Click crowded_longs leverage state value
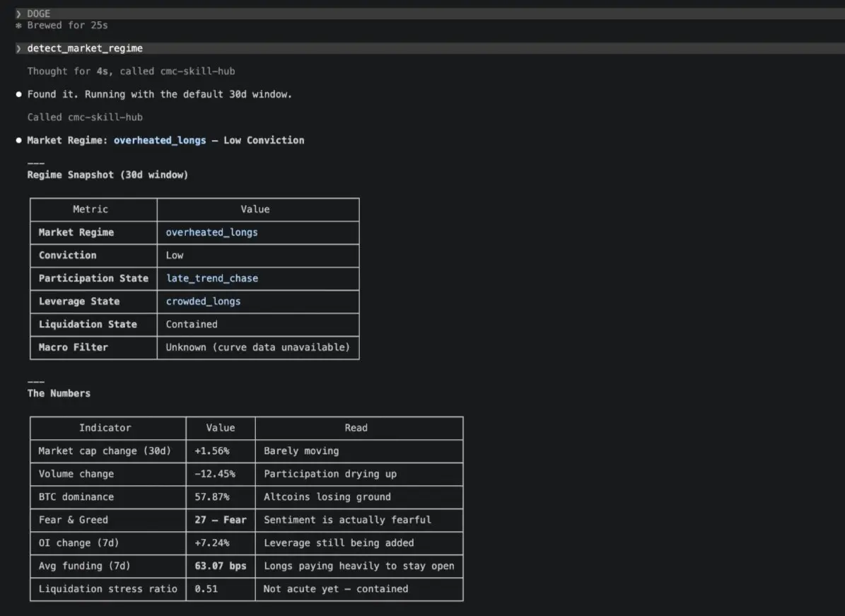Screen dimensions: 845x616 coord(203,301)
